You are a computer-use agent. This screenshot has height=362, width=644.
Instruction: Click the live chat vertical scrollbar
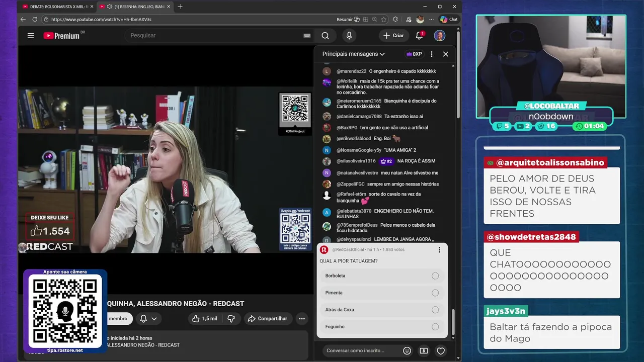[x=453, y=322]
